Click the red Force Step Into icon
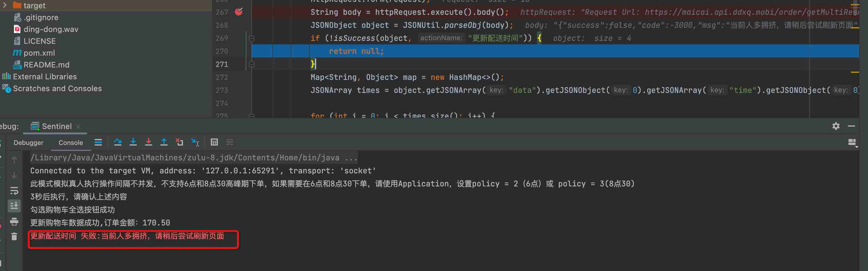The image size is (868, 271). (x=148, y=142)
